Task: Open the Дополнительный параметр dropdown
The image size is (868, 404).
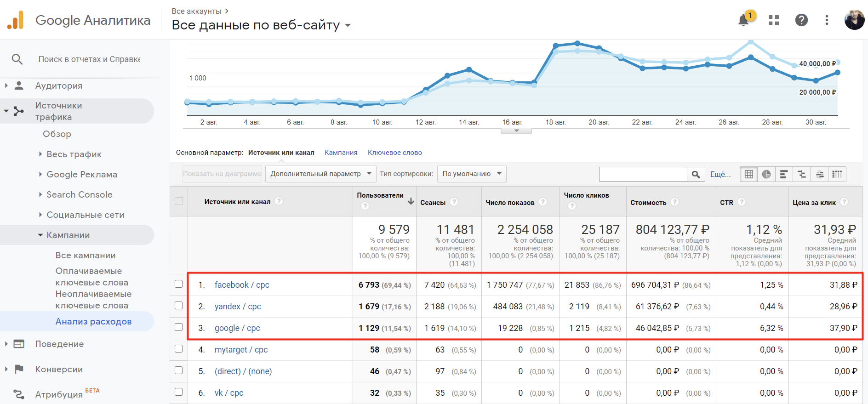Action: click(x=321, y=174)
